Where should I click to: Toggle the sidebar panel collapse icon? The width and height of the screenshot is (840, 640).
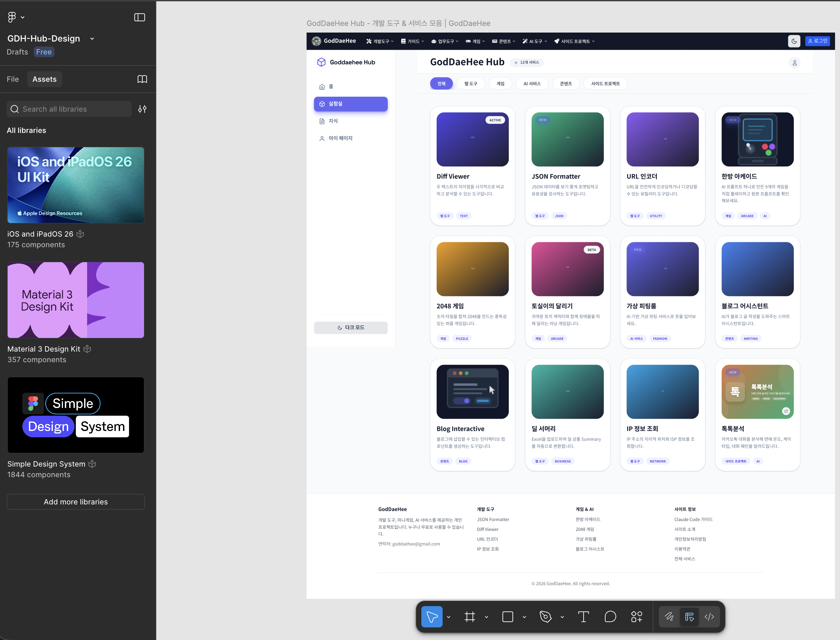139,17
